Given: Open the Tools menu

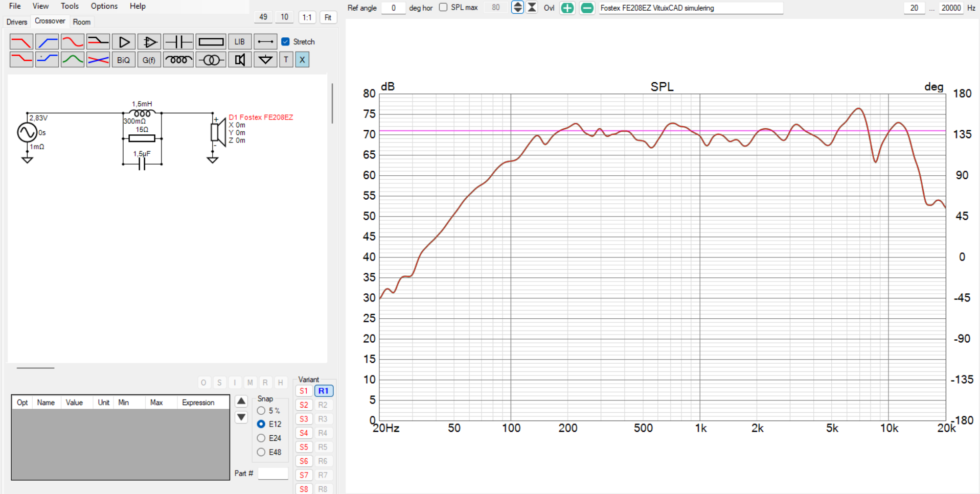Looking at the screenshot, I should pyautogui.click(x=70, y=6).
